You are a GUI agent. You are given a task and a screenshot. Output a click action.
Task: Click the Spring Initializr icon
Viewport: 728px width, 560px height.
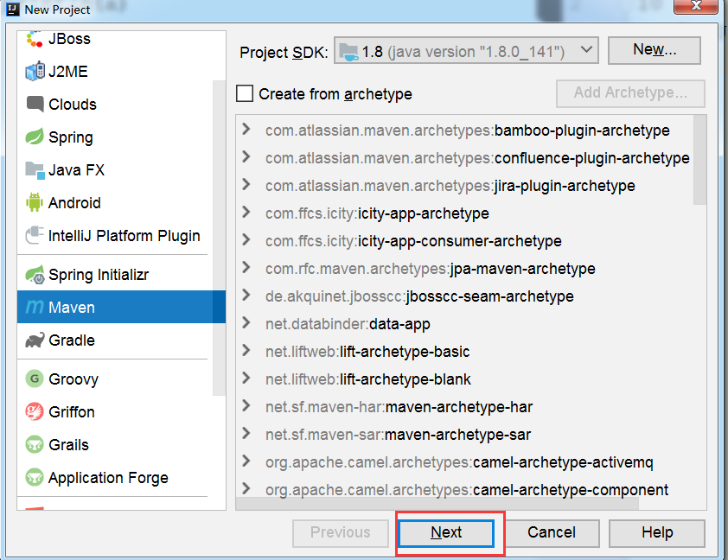[35, 274]
